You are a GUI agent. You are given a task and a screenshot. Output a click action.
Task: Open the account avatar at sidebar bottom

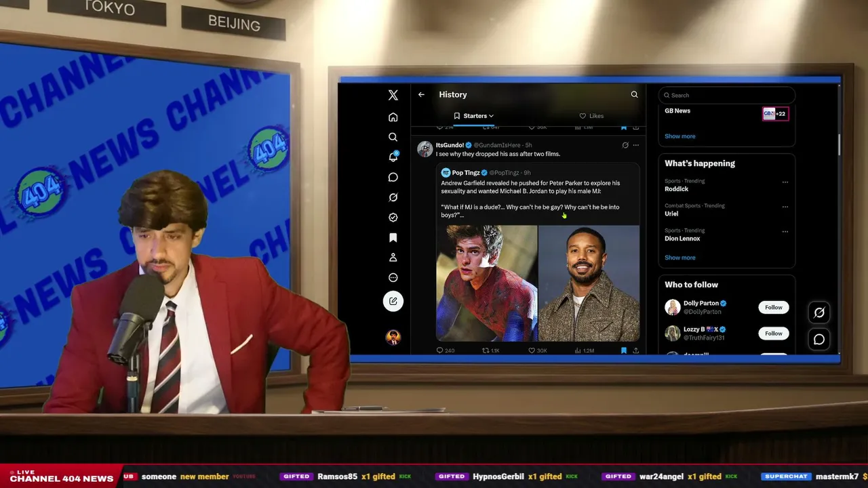(x=393, y=337)
